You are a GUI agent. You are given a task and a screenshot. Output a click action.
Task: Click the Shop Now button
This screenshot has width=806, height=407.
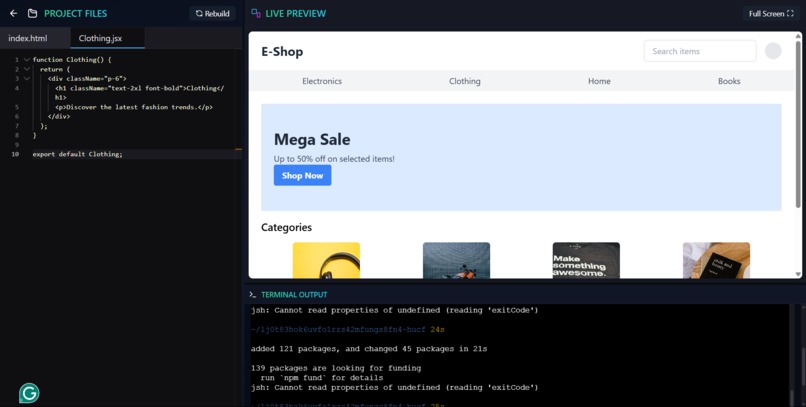pos(302,175)
